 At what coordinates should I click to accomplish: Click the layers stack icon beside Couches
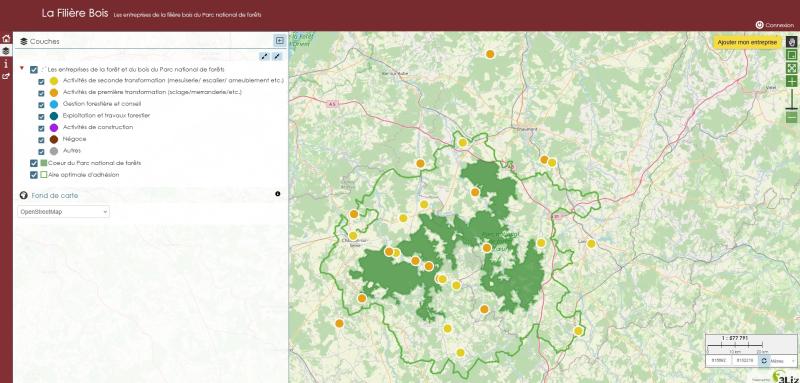click(23, 41)
